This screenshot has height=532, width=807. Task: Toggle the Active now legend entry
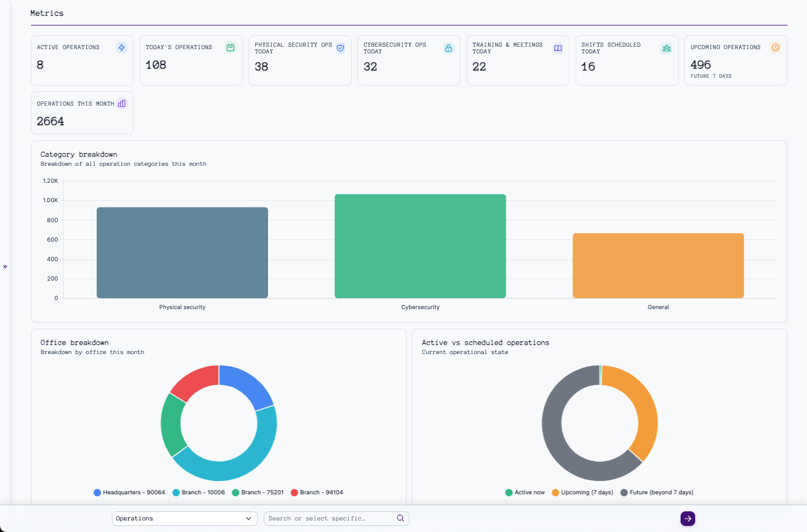point(525,493)
